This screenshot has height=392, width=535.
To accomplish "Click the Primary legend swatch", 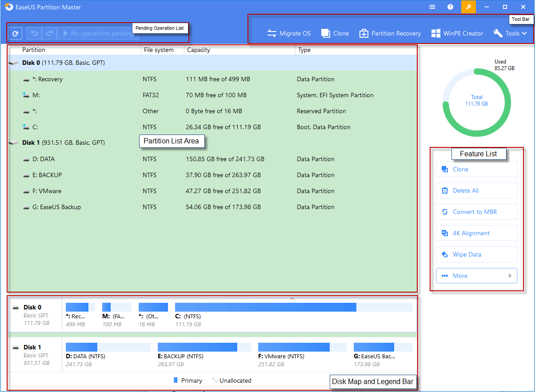I will coord(176,380).
